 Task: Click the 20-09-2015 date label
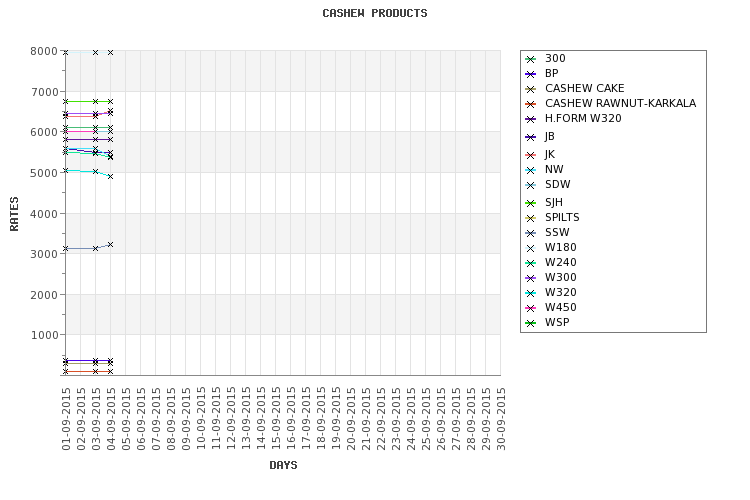point(351,419)
